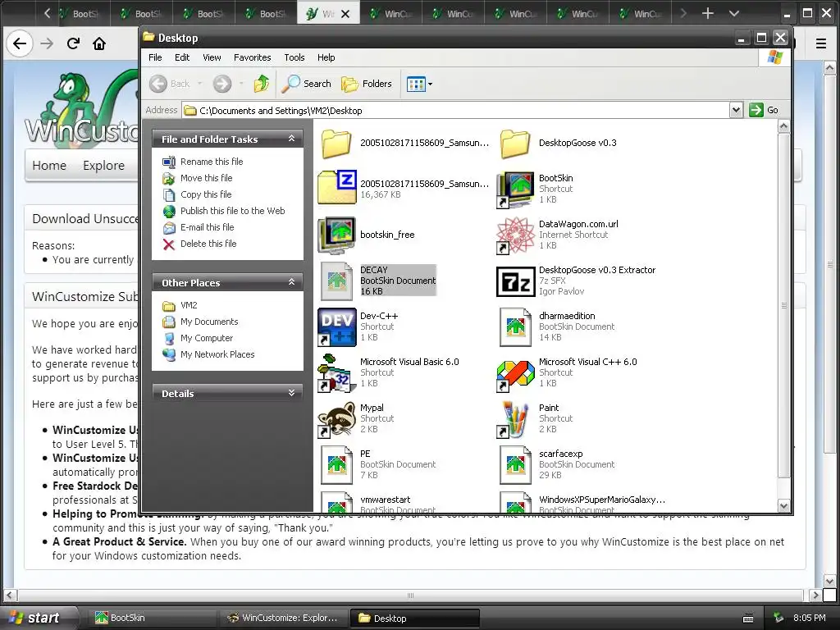Expand the Address bar dropdown arrow
The height and width of the screenshot is (630, 840).
click(736, 111)
